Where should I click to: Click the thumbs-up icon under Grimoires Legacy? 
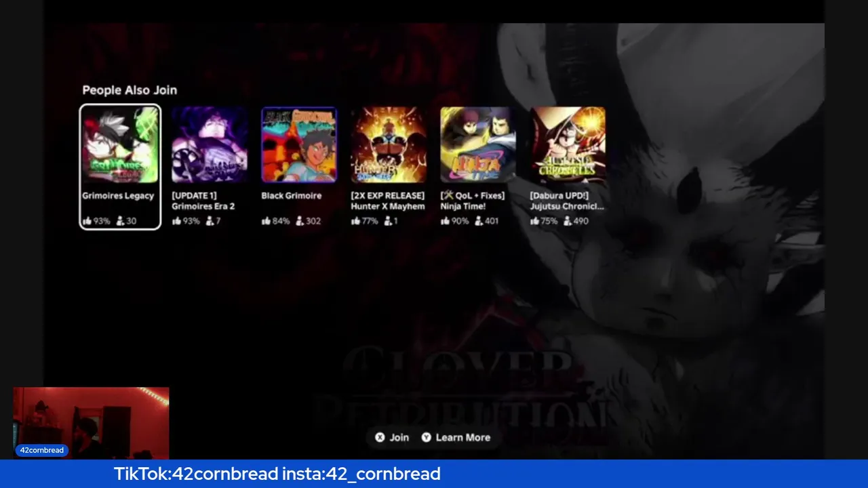(87, 221)
